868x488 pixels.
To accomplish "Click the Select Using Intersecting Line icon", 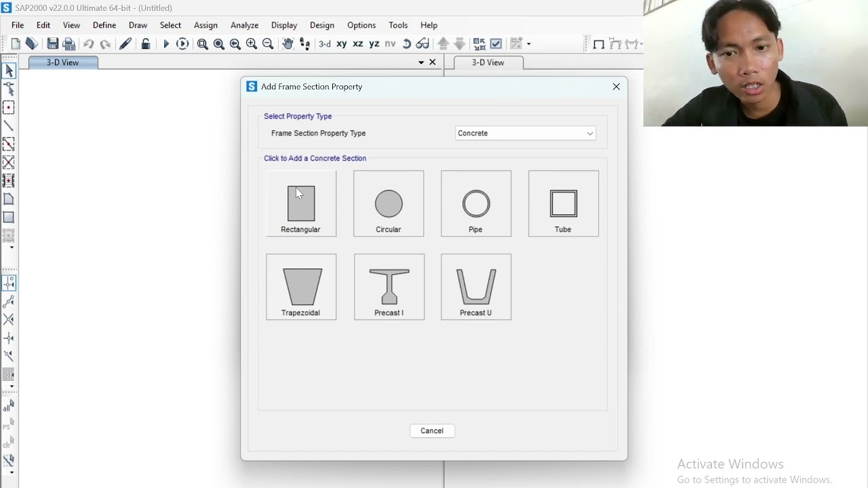I will point(9,460).
